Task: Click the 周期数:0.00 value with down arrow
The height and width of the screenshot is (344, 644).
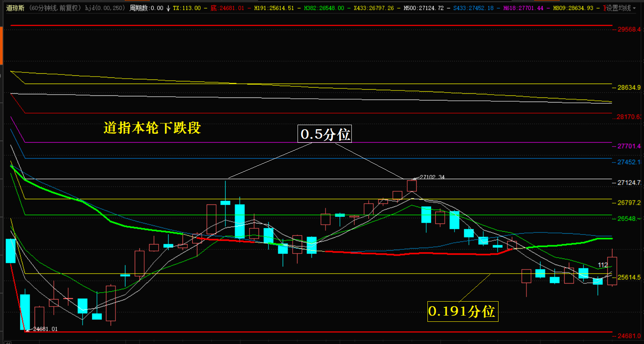Action: tap(150, 8)
